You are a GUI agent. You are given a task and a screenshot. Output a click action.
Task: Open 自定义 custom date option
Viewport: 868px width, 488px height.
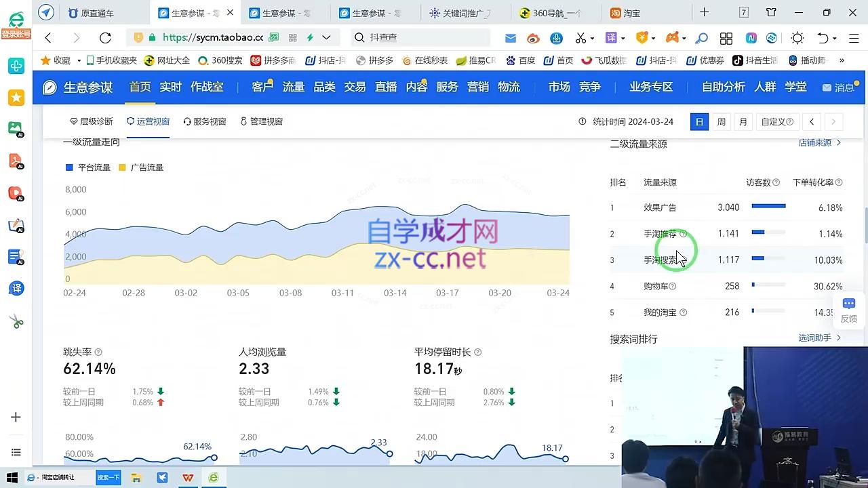pos(776,122)
